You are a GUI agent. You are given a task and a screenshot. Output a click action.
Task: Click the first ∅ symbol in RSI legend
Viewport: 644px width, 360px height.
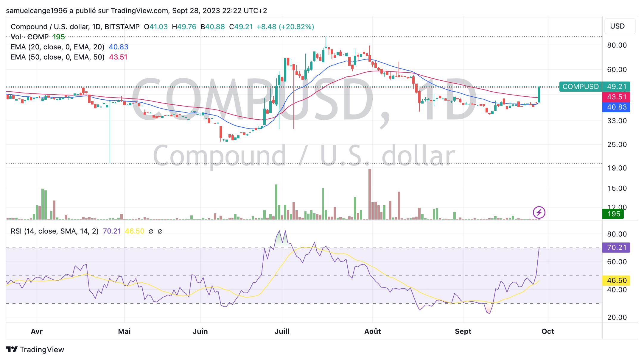(x=151, y=231)
